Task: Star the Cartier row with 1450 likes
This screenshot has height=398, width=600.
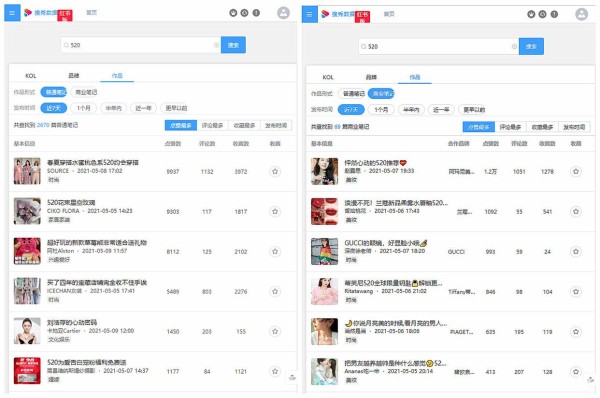Action: [x=275, y=331]
